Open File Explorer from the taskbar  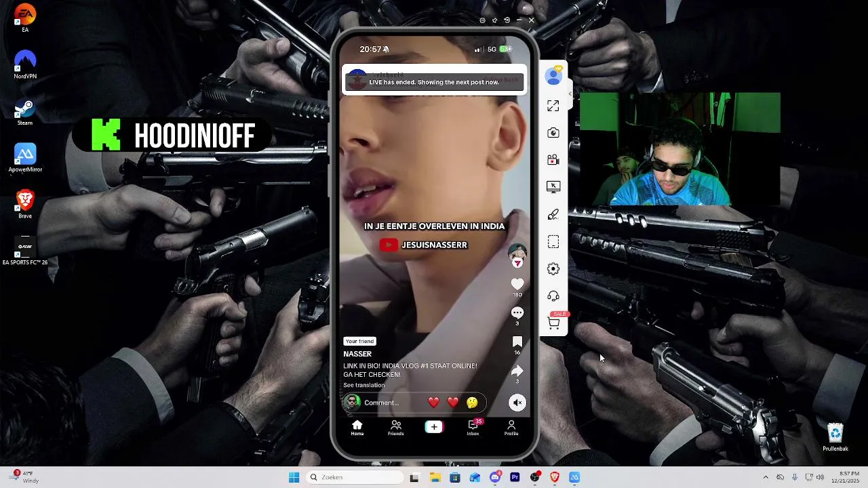click(x=435, y=477)
